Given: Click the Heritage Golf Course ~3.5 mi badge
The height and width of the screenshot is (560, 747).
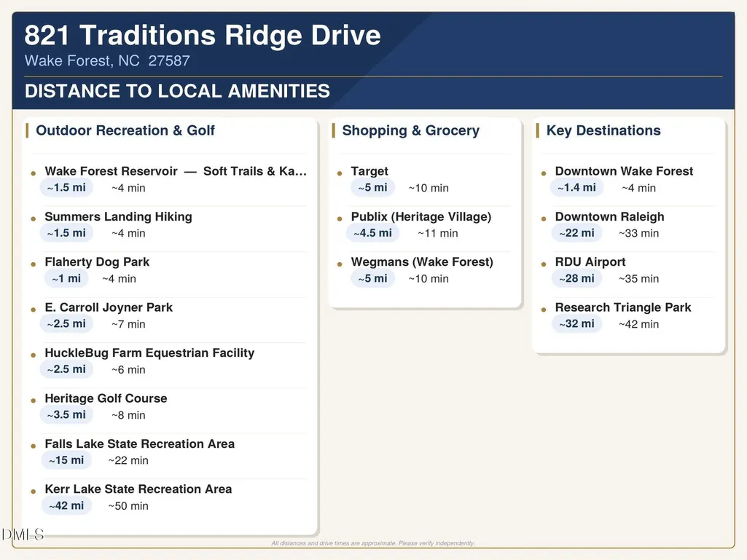Looking at the screenshot, I should [x=66, y=415].
